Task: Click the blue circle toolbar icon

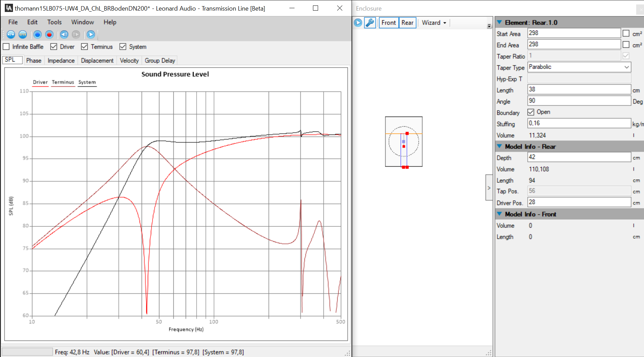Action: (38, 35)
